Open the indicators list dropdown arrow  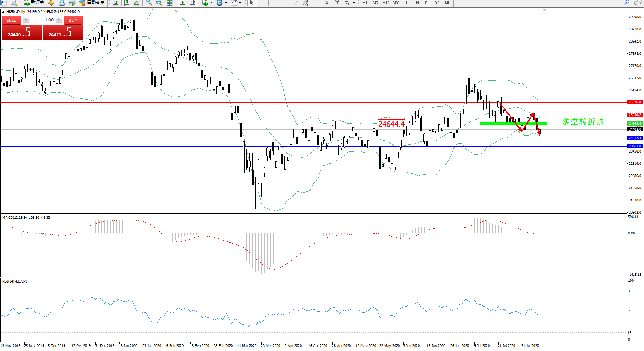click(211, 3)
